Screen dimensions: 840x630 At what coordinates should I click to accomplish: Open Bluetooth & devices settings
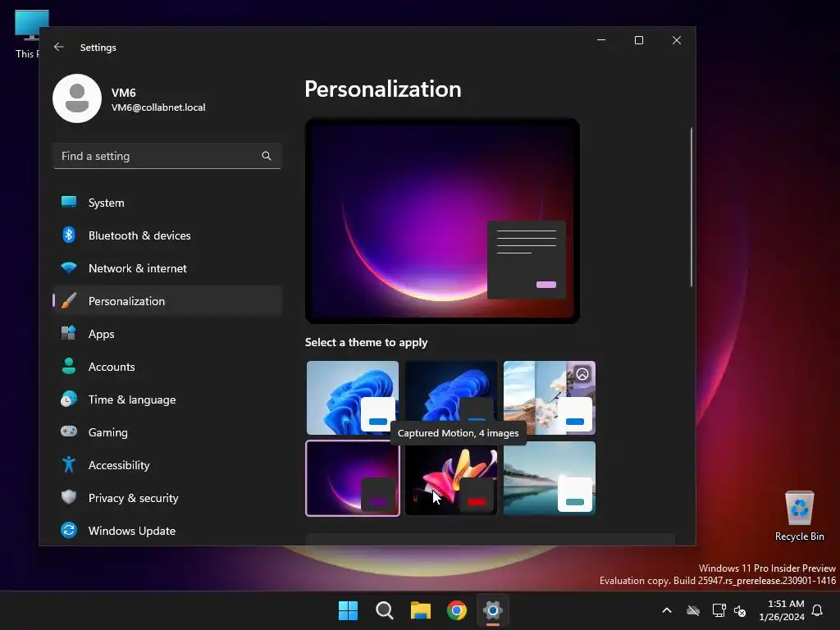click(x=167, y=235)
